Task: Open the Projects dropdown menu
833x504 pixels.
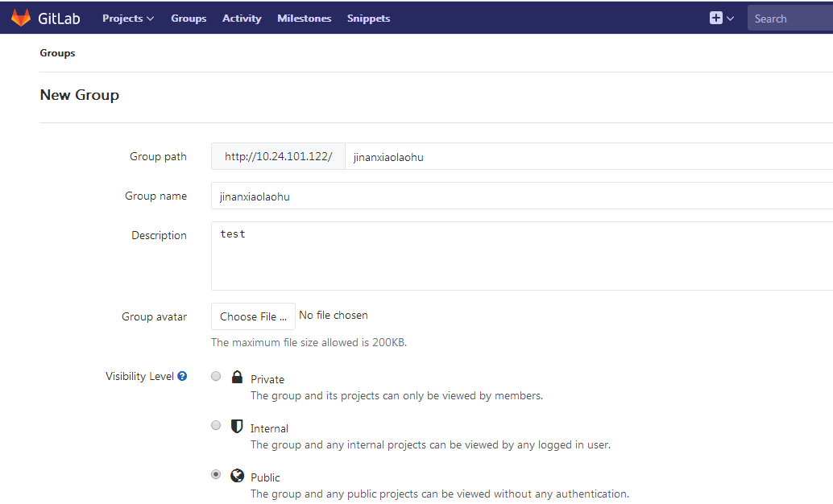Action: pyautogui.click(x=128, y=18)
